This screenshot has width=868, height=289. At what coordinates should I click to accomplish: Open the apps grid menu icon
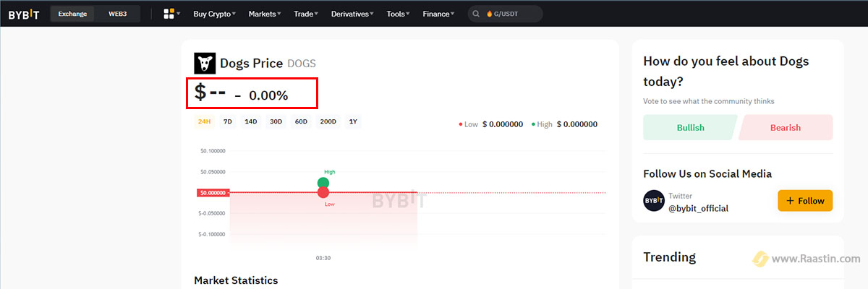[x=169, y=14]
